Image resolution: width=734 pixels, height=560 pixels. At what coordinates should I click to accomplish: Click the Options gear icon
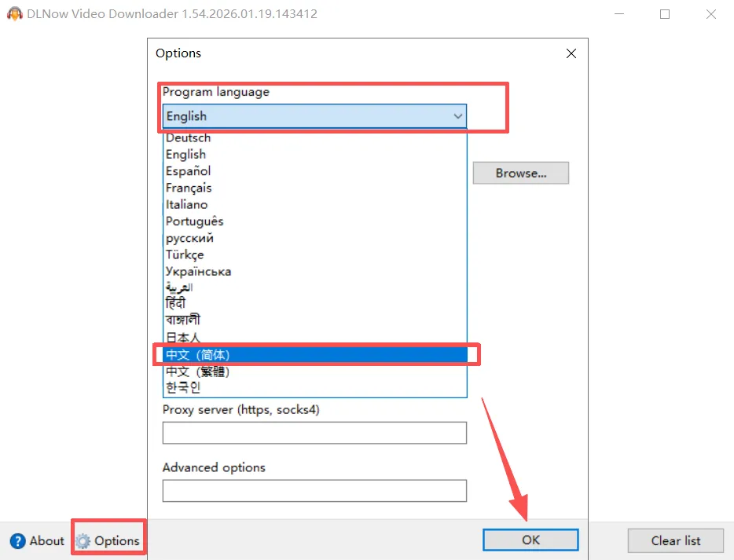tap(83, 541)
